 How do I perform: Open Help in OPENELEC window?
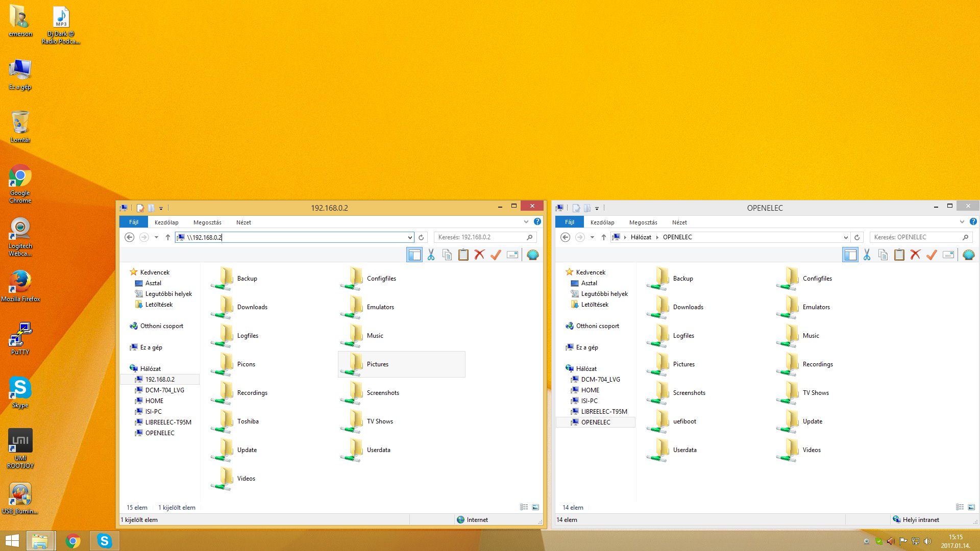point(973,222)
